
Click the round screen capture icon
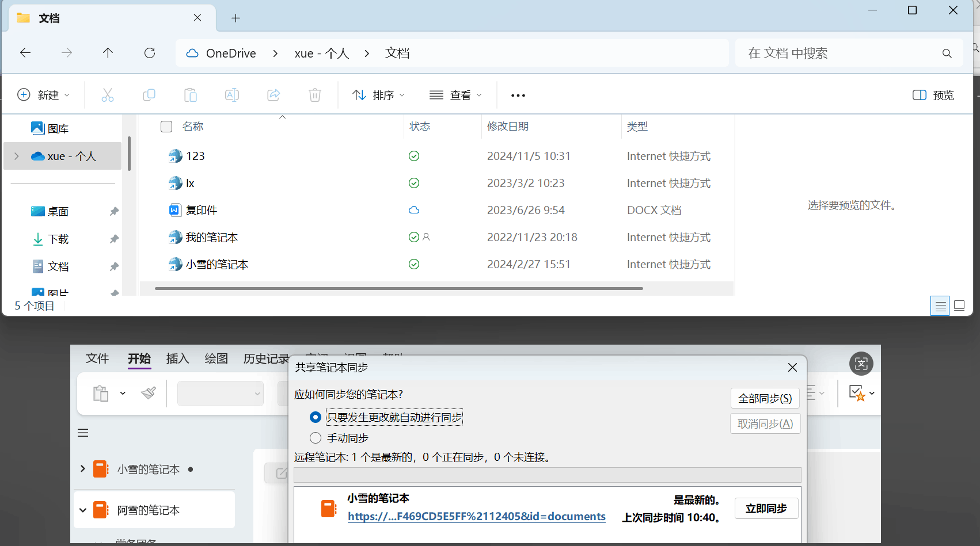coord(861,364)
